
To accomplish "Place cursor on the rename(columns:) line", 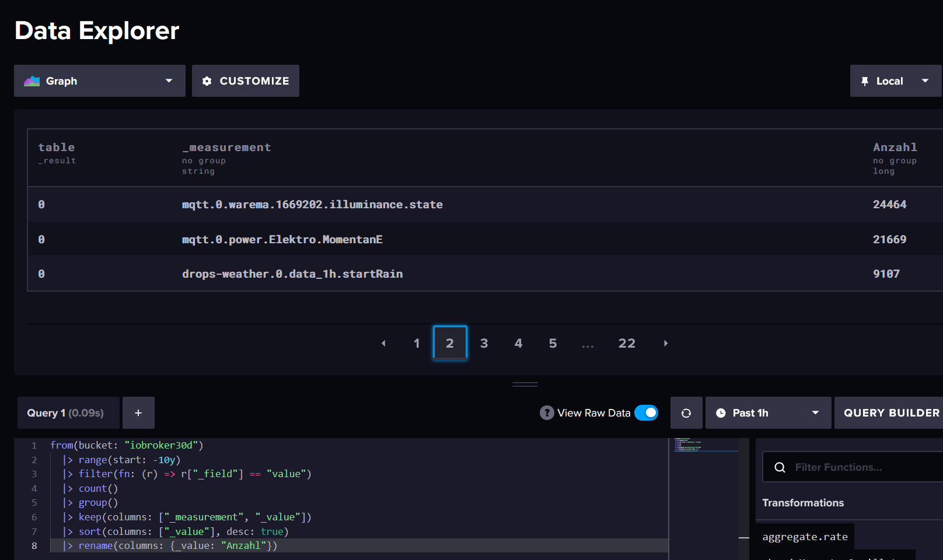I will point(170,545).
